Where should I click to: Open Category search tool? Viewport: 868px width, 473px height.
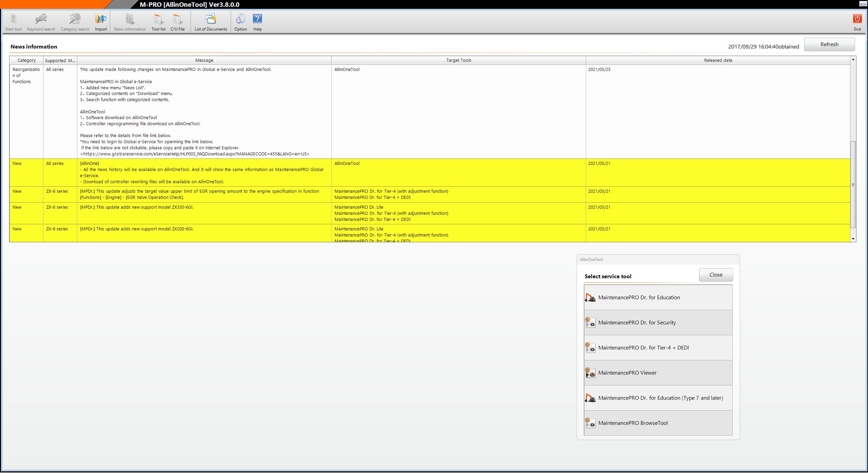click(75, 22)
